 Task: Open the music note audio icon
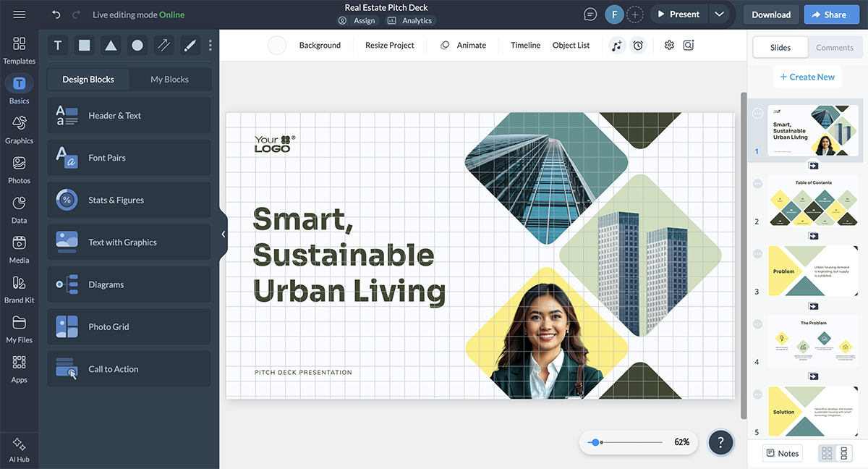(x=616, y=46)
